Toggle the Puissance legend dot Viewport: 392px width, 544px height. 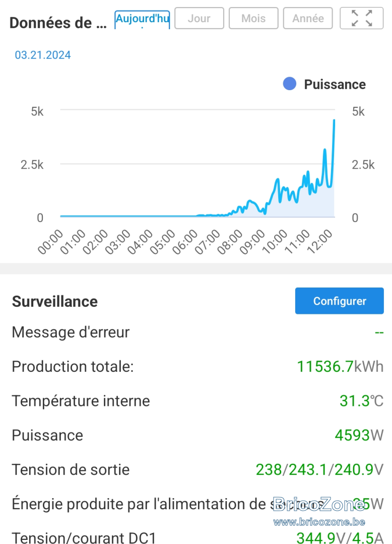[x=289, y=84]
